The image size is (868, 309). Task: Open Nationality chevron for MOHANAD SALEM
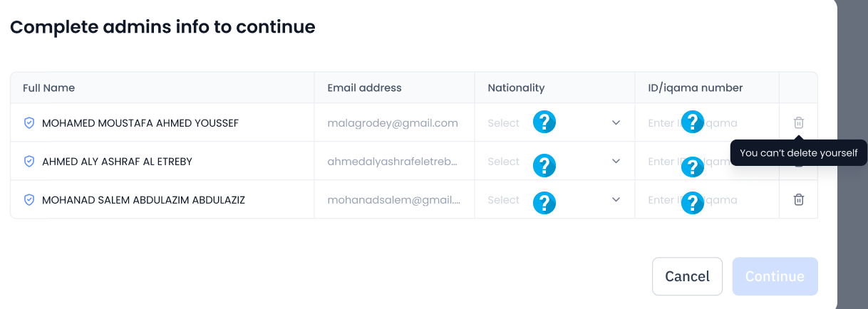616,199
